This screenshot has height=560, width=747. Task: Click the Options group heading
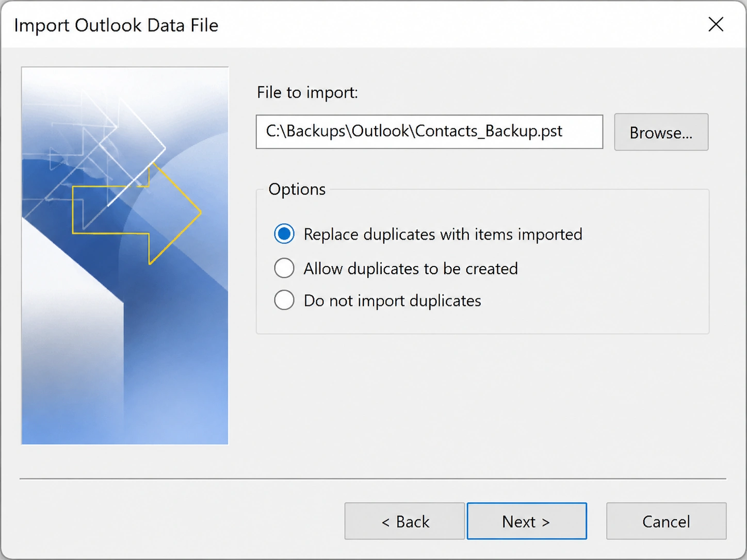pyautogui.click(x=297, y=189)
